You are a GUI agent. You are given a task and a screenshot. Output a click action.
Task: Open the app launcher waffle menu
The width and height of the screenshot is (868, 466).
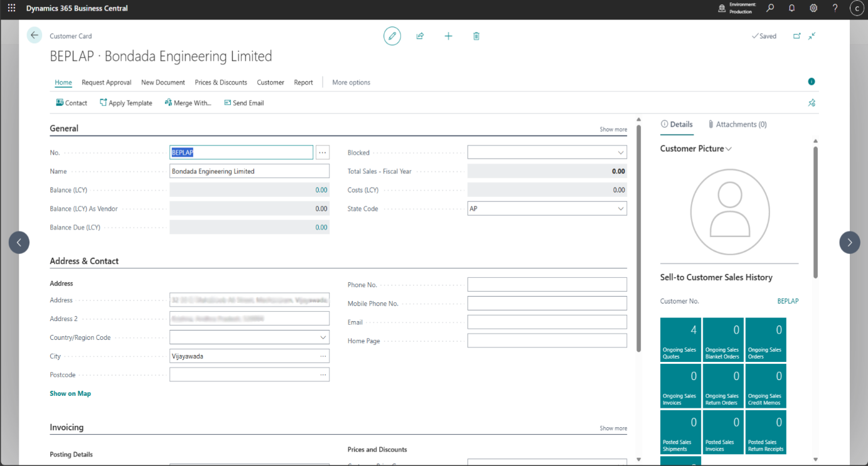click(11, 8)
